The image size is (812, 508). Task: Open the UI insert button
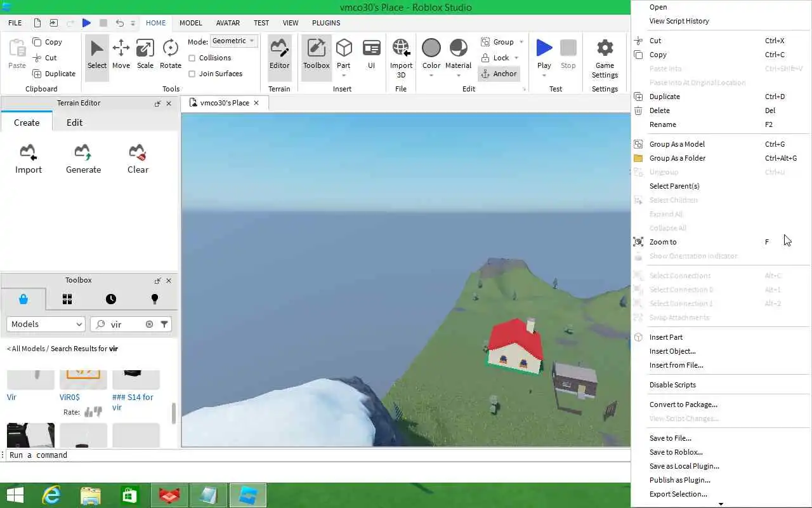pyautogui.click(x=371, y=55)
